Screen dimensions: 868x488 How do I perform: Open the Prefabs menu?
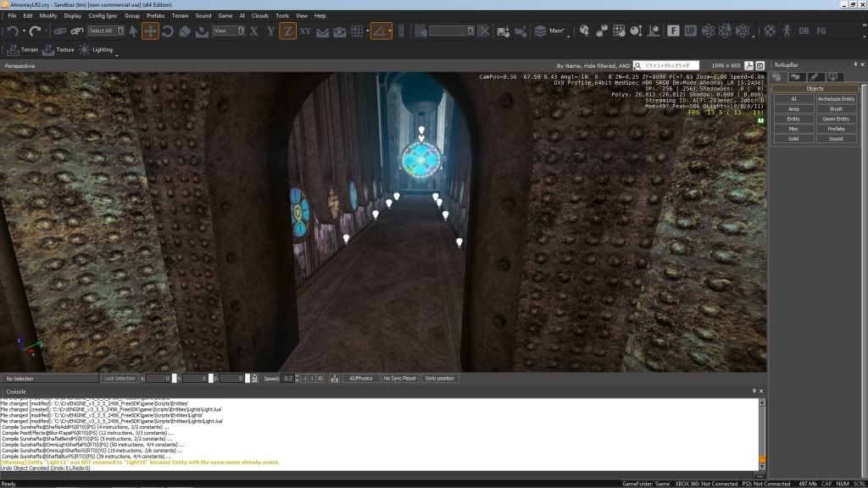156,15
